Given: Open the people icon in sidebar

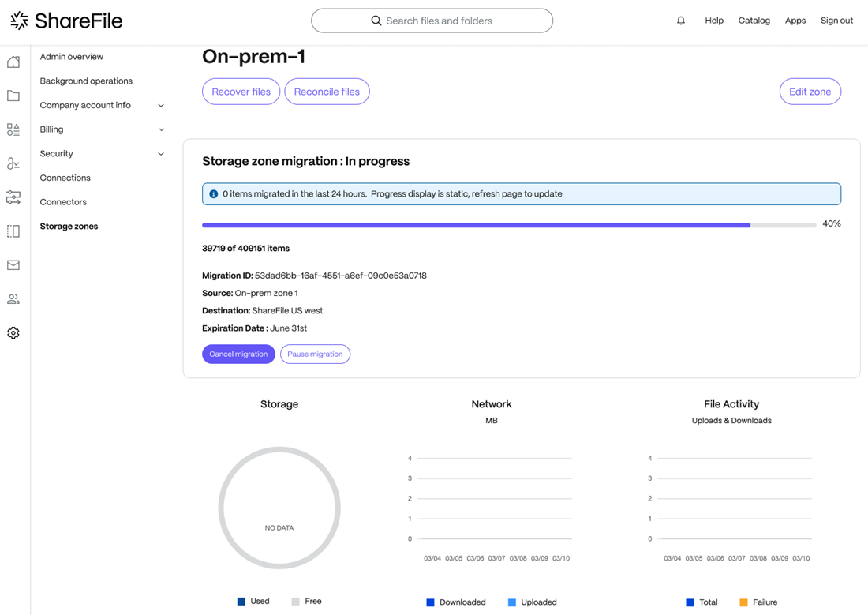Looking at the screenshot, I should tap(13, 299).
